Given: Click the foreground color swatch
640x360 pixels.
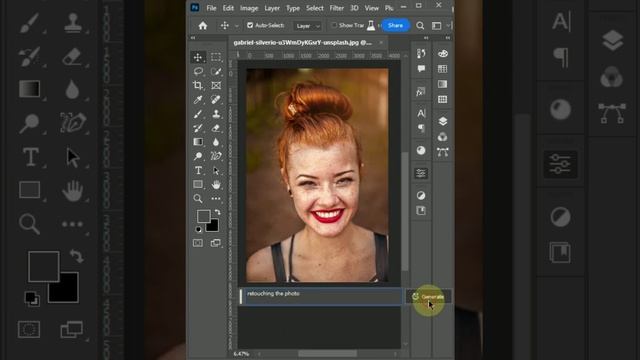Looking at the screenshot, I should point(203,216).
